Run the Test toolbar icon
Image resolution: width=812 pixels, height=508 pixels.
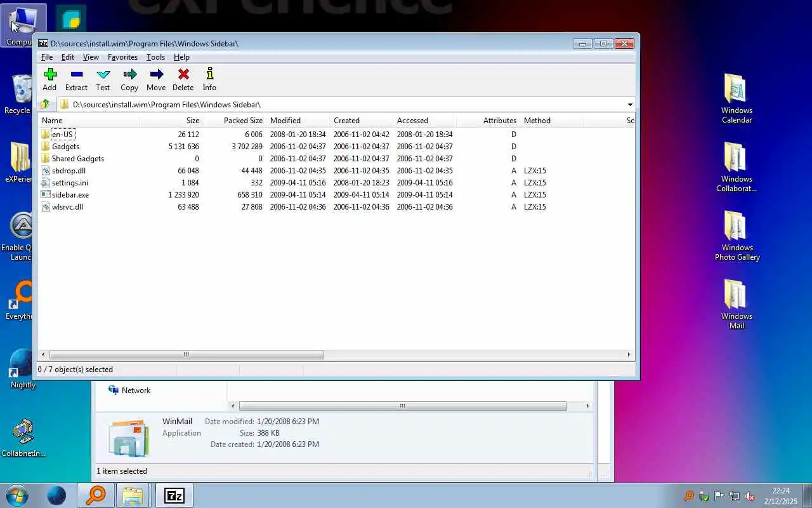[x=103, y=74]
